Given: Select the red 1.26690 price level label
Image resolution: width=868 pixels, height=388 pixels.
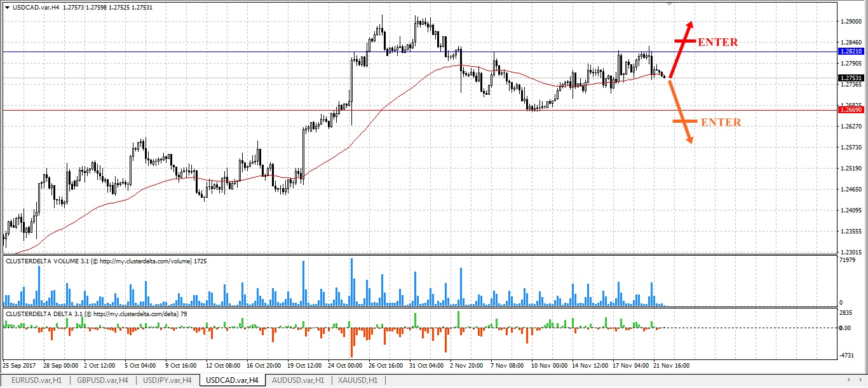Looking at the screenshot, I should [850, 110].
